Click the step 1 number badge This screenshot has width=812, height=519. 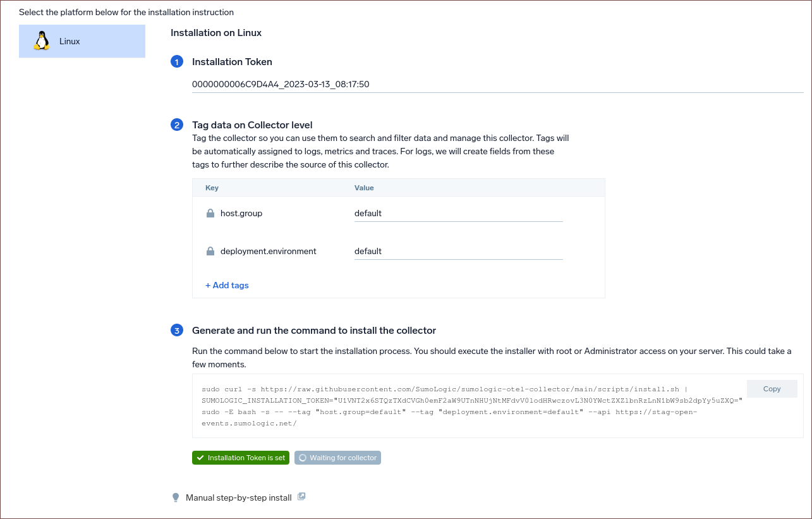pyautogui.click(x=177, y=62)
